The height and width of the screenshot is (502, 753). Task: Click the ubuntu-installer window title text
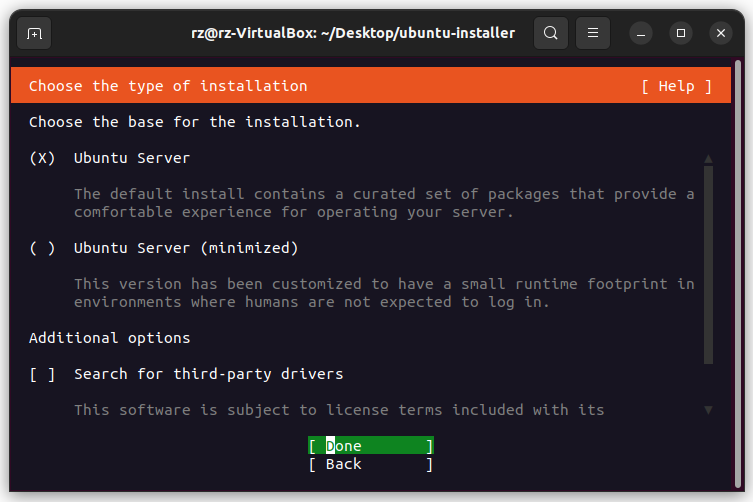(x=353, y=33)
